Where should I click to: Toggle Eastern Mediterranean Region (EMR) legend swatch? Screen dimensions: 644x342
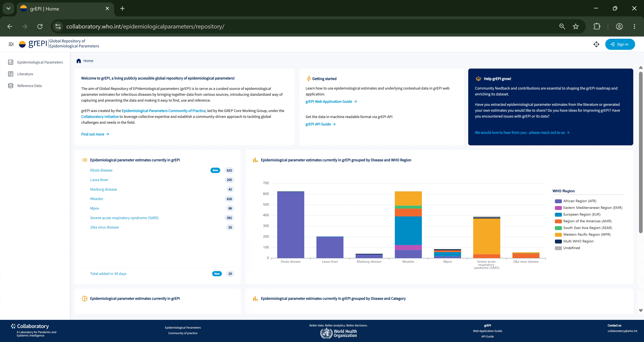558,208
